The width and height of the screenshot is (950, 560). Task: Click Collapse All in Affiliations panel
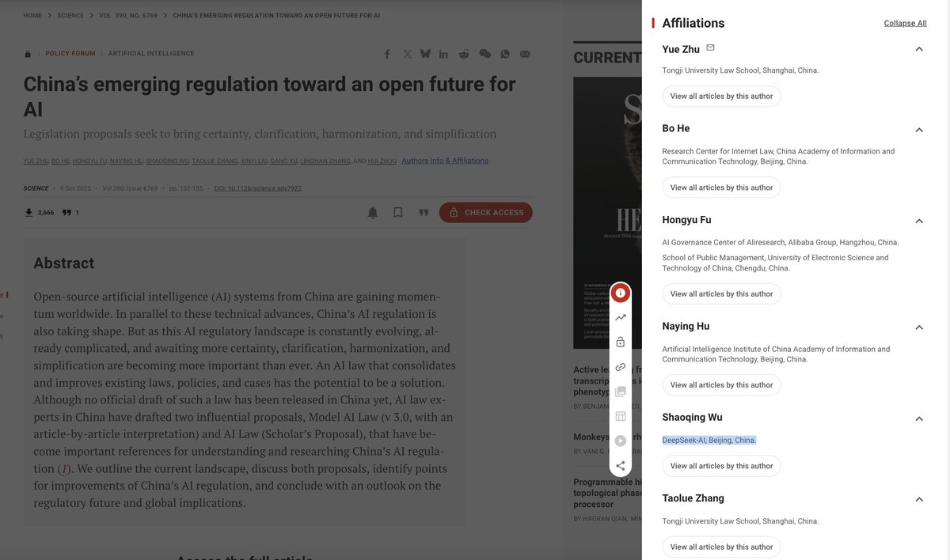tap(905, 23)
